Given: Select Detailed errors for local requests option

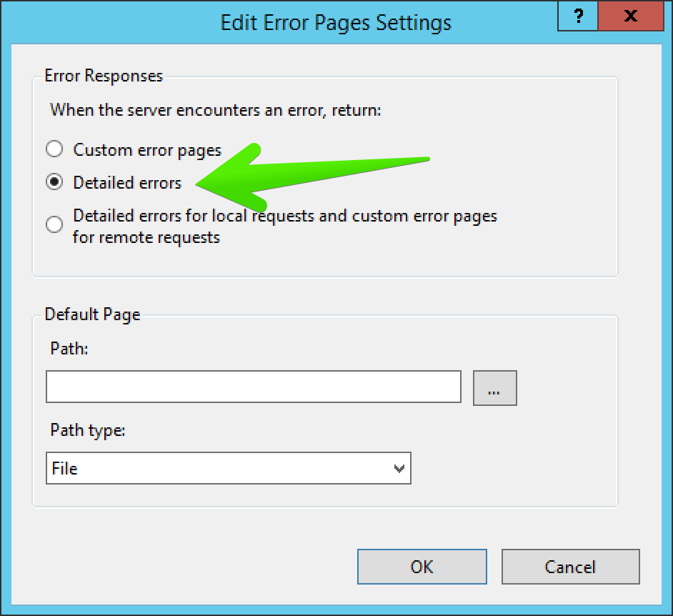Looking at the screenshot, I should pyautogui.click(x=54, y=224).
